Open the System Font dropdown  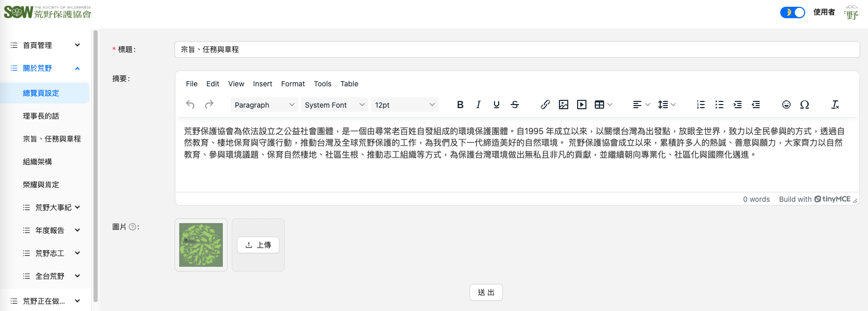click(334, 105)
